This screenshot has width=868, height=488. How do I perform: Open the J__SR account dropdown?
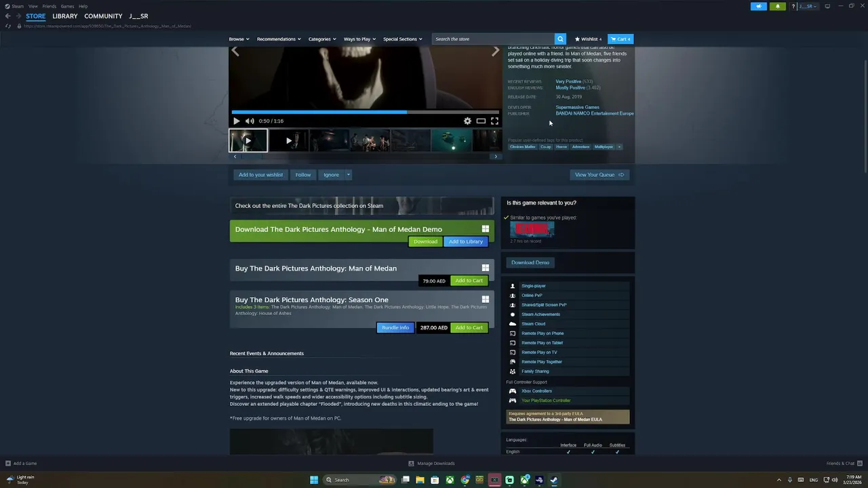coord(808,6)
